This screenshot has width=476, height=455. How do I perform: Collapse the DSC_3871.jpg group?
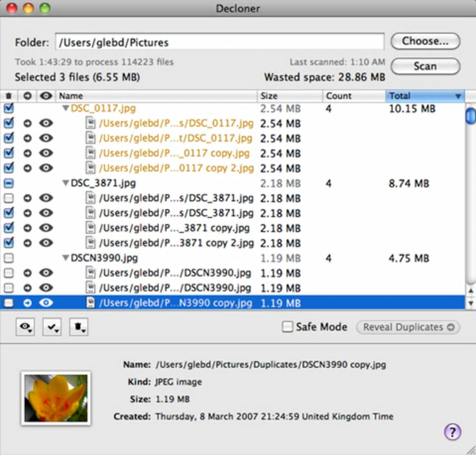coord(66,183)
